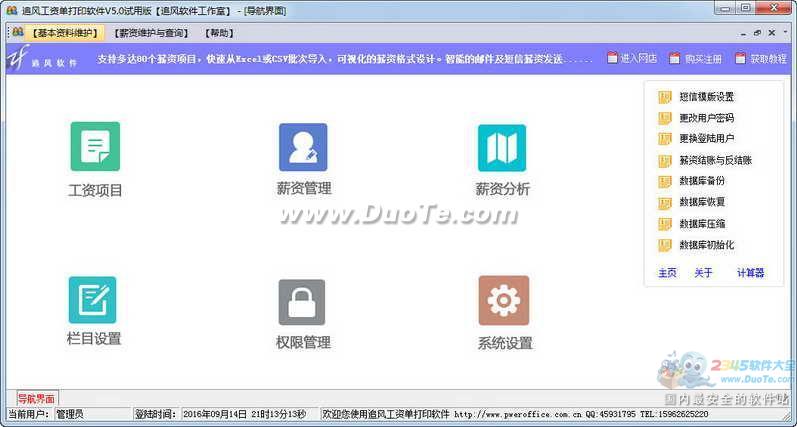
Task: Open 薪资结账与反结账 option
Action: click(716, 161)
